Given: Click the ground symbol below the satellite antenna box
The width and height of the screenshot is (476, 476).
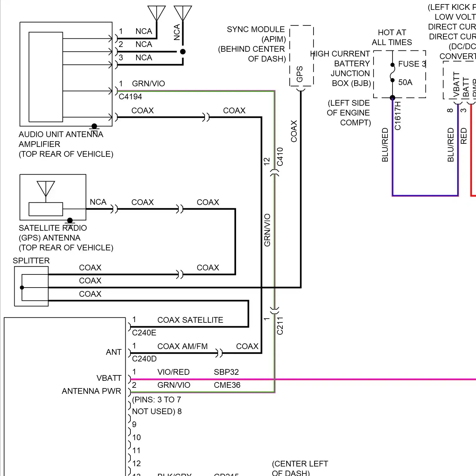Looking at the screenshot, I should tap(70, 221).
